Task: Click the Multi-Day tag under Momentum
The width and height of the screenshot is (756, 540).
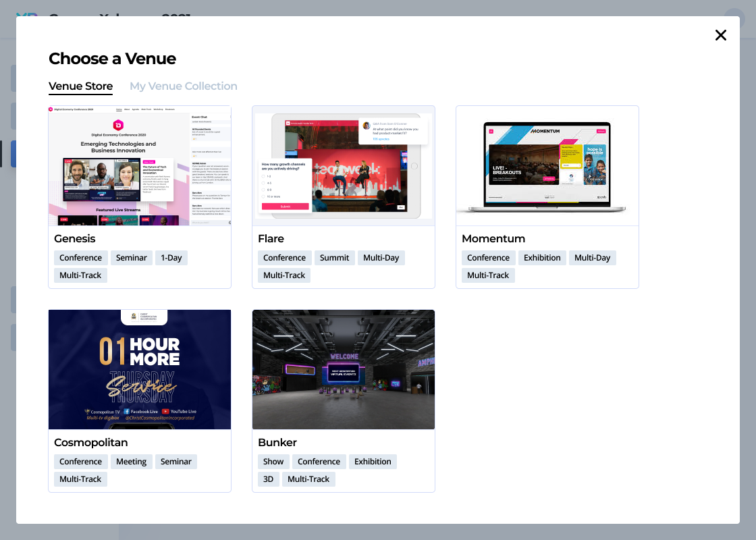Action: point(592,257)
